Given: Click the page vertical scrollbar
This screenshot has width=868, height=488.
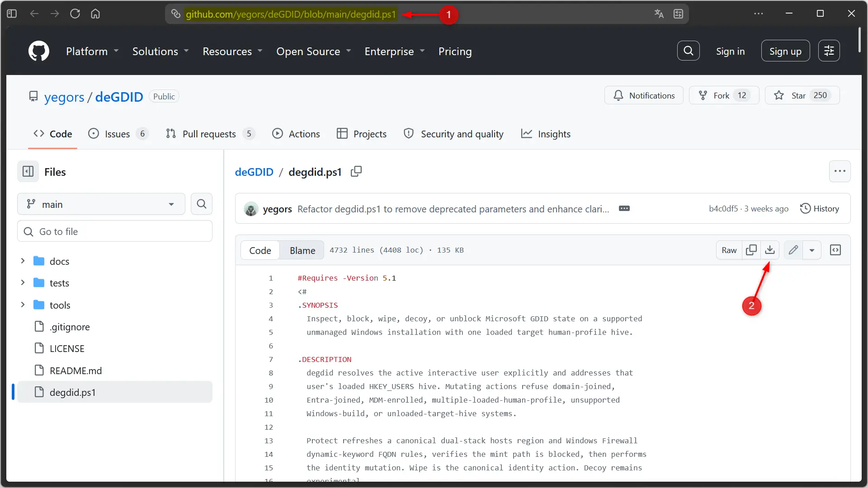Looking at the screenshot, I should tap(859, 41).
